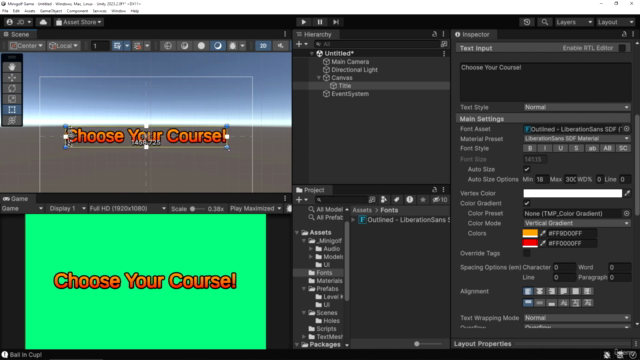Viewport: 640px width, 360px height.
Task: Open the Play Maximized dropdown
Action: [x=256, y=209]
